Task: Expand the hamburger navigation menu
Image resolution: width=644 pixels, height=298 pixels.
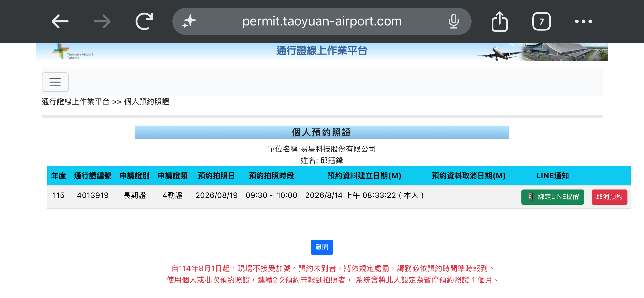Action: tap(55, 82)
